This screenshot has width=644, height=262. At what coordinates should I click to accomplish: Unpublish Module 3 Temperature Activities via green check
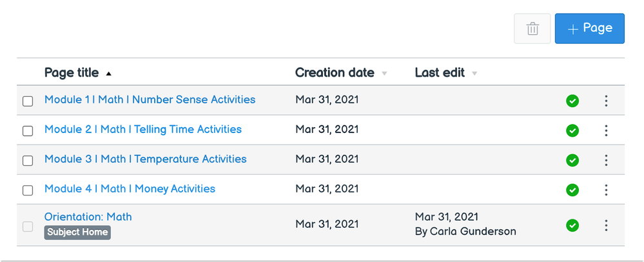tap(572, 160)
